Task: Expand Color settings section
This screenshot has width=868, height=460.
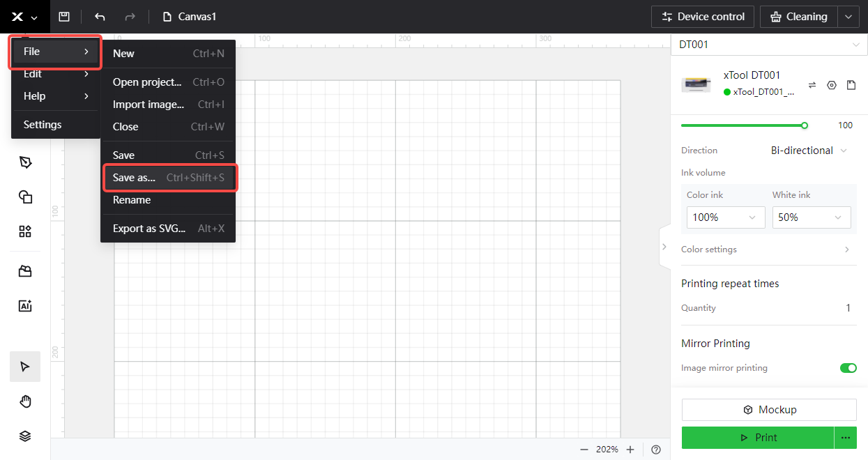Action: tap(769, 250)
